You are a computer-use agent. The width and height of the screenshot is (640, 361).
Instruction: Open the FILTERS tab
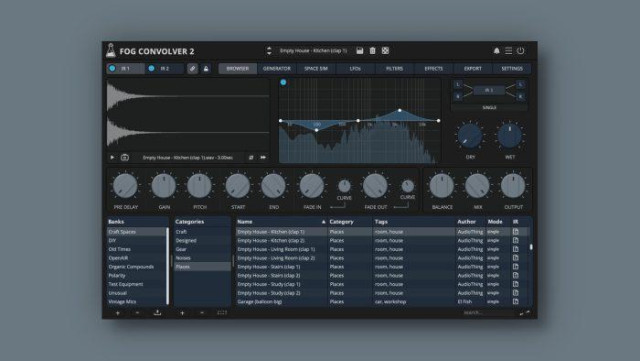click(x=394, y=69)
